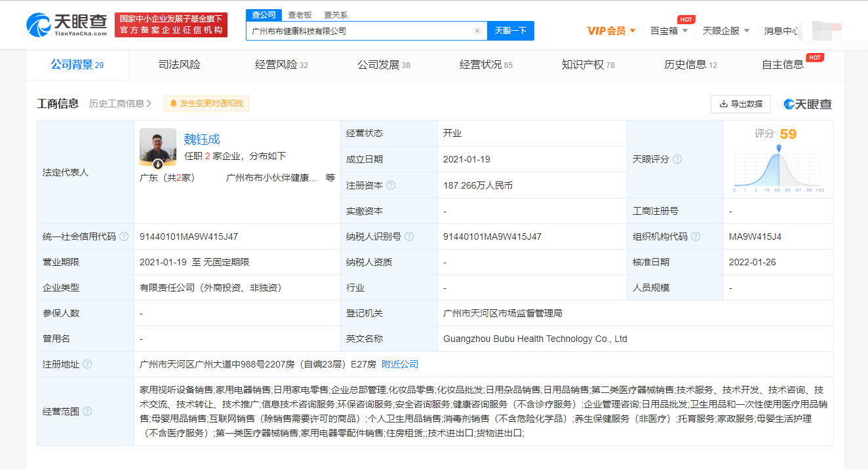This screenshot has height=469, width=868.
Task: Switch to the 查公司 search tab
Action: 264,15
